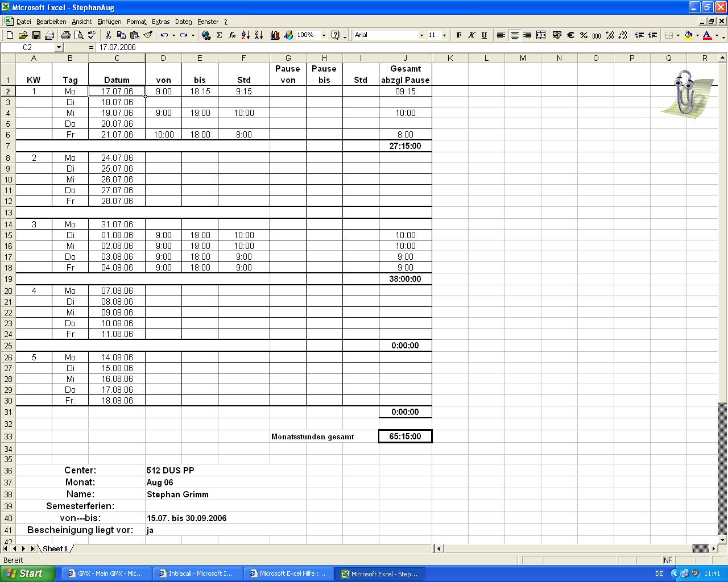Toggle underline formatting (U button)

tap(484, 35)
